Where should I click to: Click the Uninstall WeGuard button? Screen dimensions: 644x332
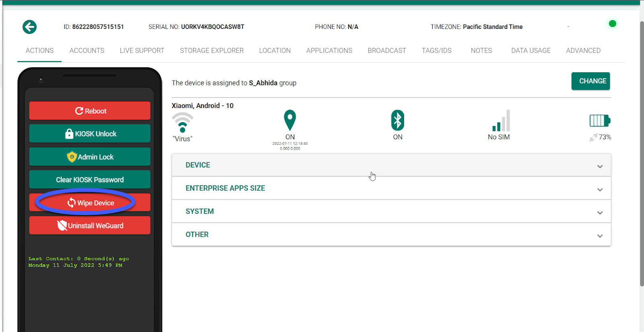coord(90,226)
